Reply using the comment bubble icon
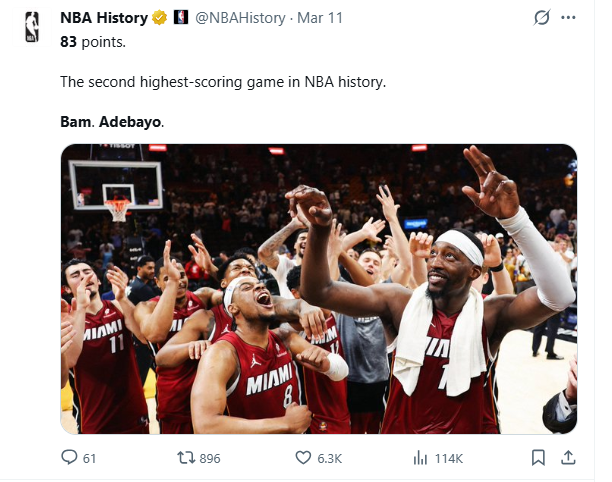 point(69,458)
